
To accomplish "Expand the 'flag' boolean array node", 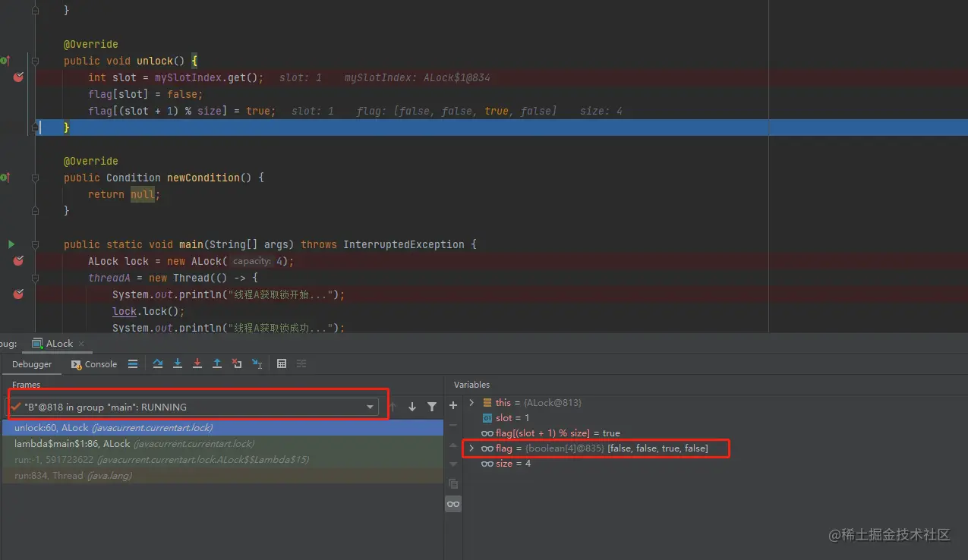I will click(x=471, y=448).
